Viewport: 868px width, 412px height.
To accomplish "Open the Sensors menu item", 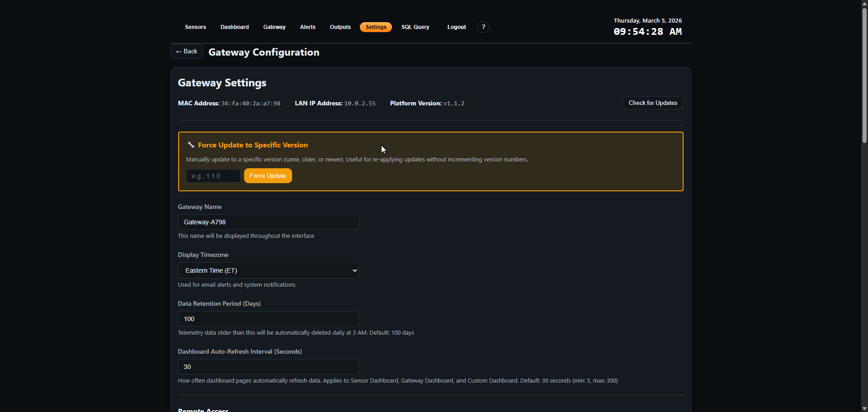I will tap(195, 27).
